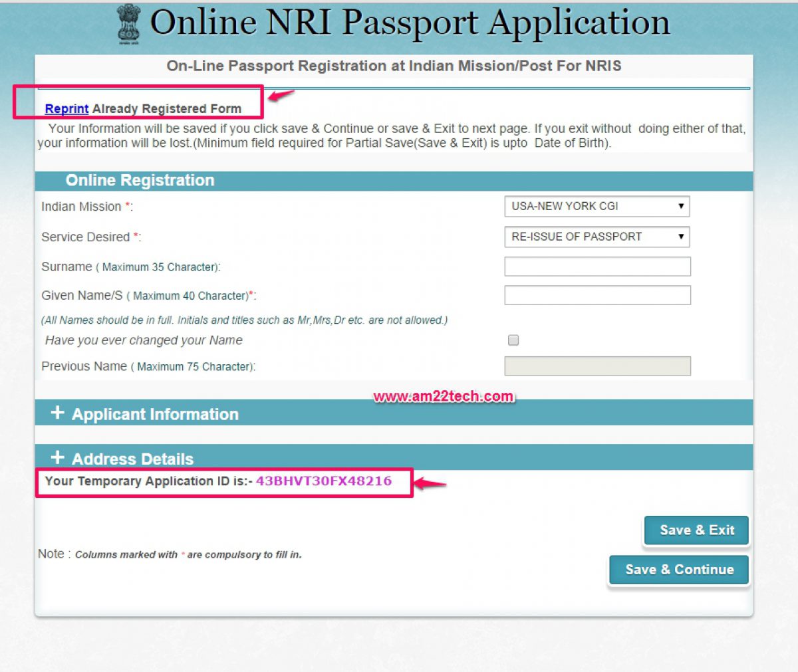This screenshot has height=672, width=798.
Task: Click the 'Columns marked with * are compulsory' note
Action: pos(188,555)
